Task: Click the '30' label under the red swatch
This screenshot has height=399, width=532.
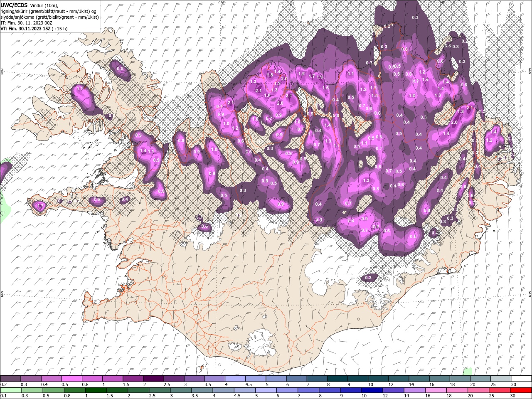Action: coord(513,396)
